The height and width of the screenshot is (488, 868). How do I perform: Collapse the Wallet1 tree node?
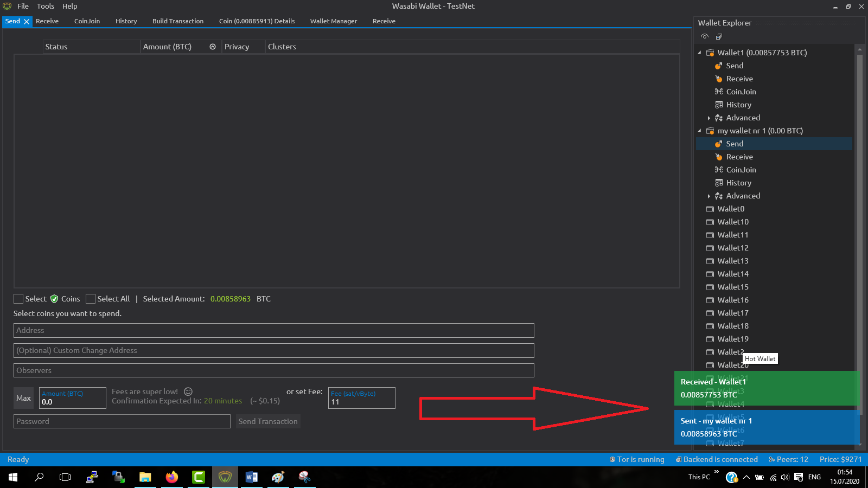[x=699, y=53]
